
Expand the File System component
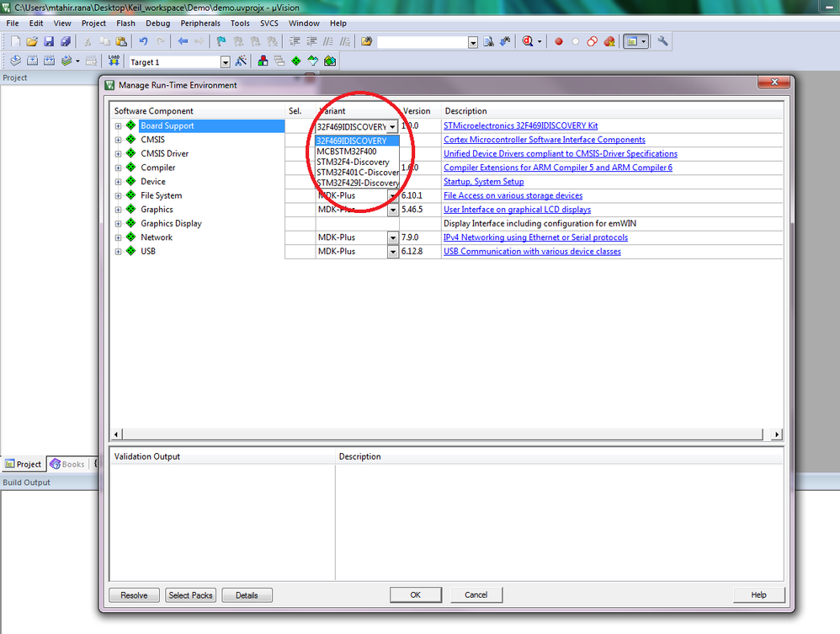[x=118, y=195]
